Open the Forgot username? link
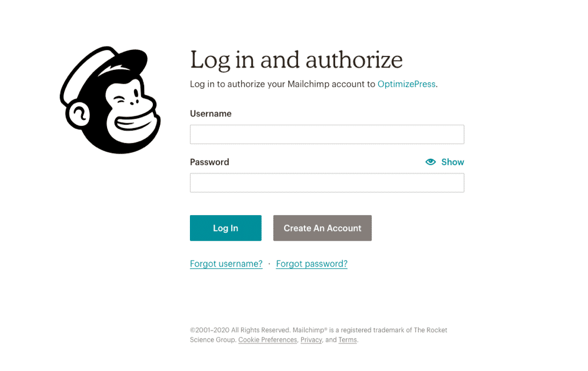 click(x=226, y=264)
